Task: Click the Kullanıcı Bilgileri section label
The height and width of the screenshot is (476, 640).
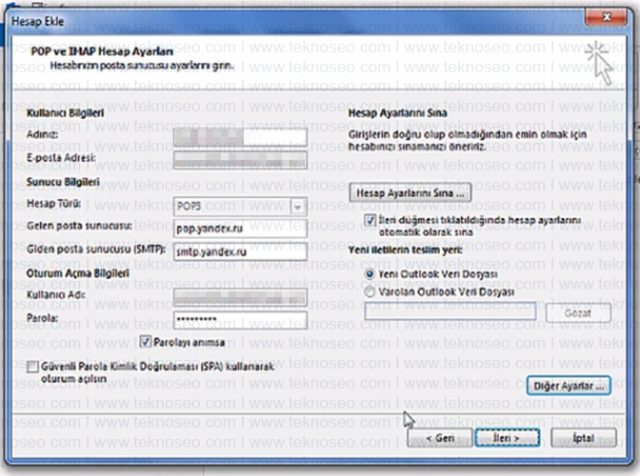Action: pos(65,113)
